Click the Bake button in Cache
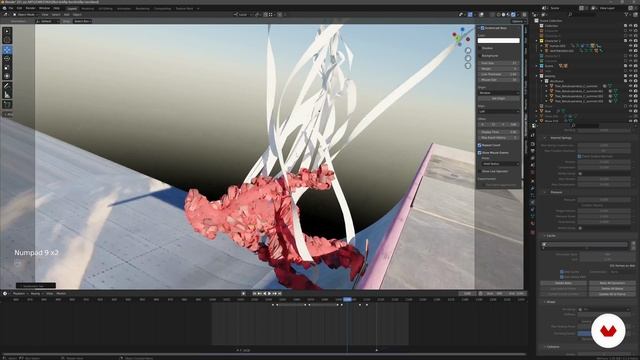640x360 pixels. pyautogui.click(x=563, y=283)
